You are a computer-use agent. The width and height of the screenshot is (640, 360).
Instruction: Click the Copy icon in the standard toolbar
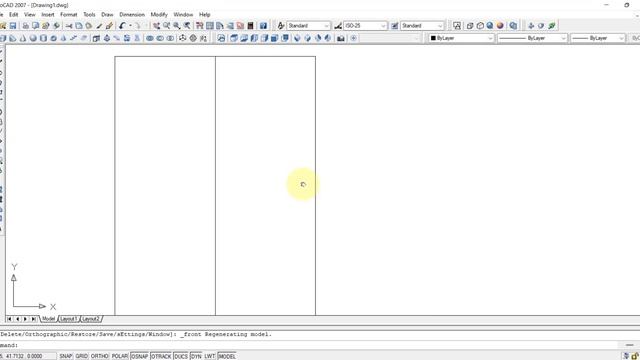(79, 26)
